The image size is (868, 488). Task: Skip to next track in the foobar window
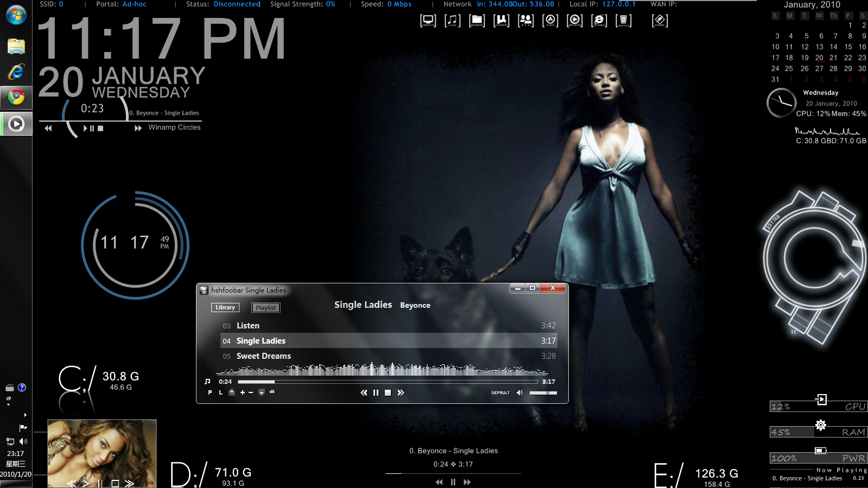coord(401,392)
